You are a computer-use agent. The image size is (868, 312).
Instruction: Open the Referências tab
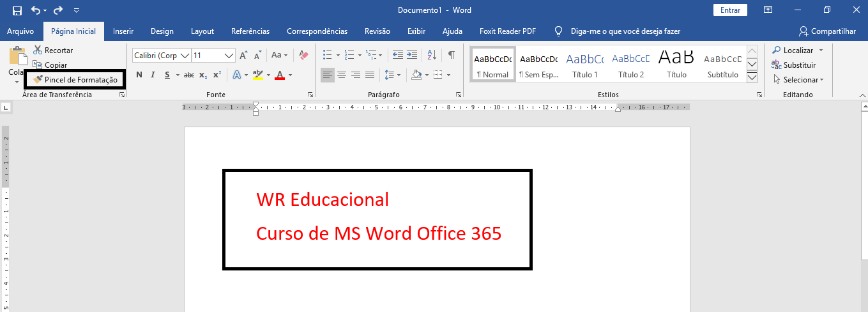pyautogui.click(x=250, y=31)
